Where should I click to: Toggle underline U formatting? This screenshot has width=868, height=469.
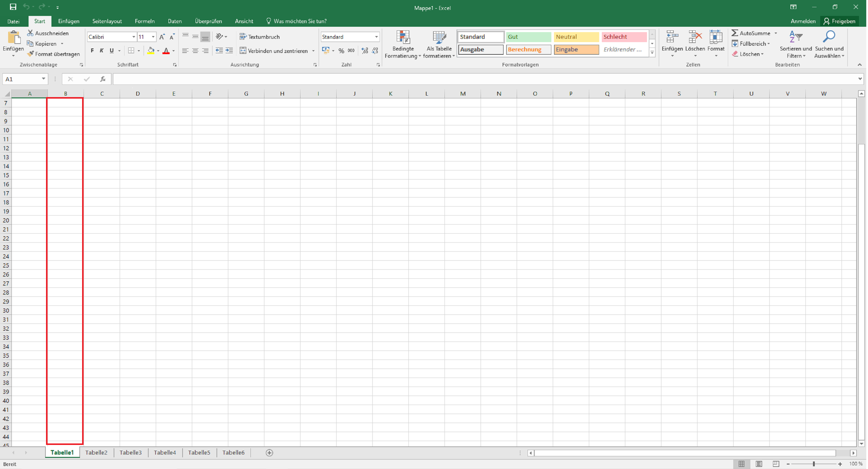112,51
